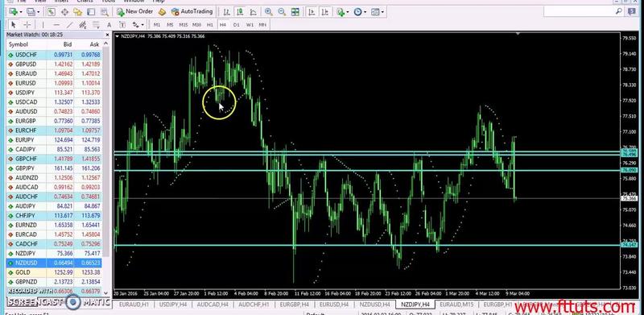Image resolution: width=644 pixels, height=315 pixels.
Task: Open the Arrows objects dropdown
Action: click(x=142, y=25)
